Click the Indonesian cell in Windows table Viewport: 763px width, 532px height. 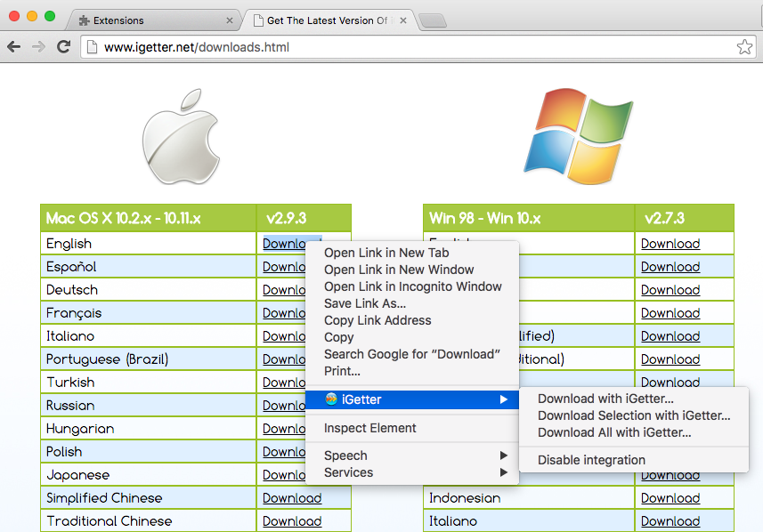point(529,498)
